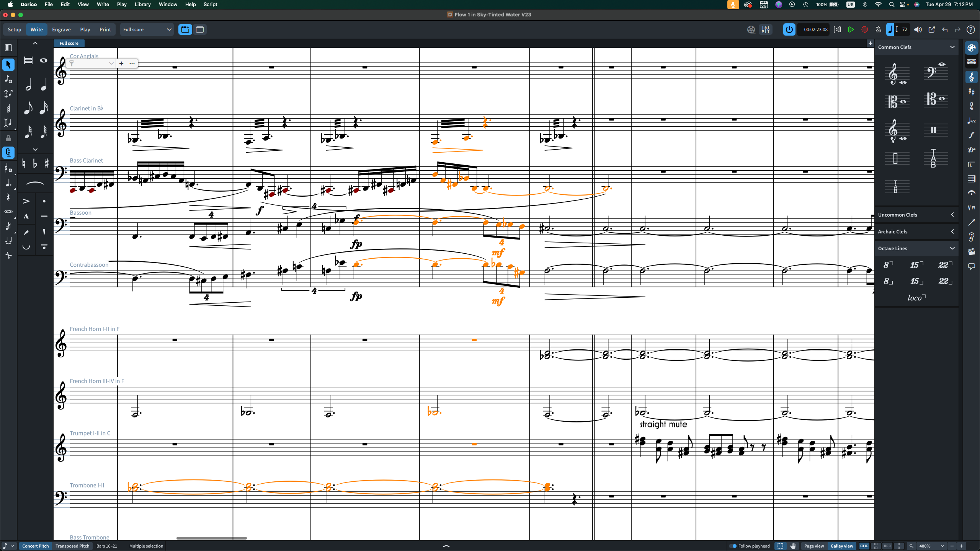The width and height of the screenshot is (980, 551).
Task: Insert the loco octave line
Action: tap(916, 298)
